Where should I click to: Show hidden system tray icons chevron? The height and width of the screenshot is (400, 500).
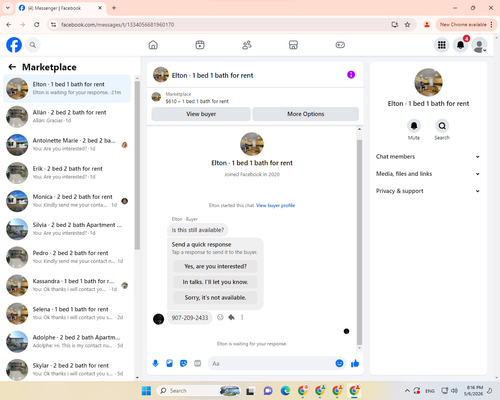coord(407,391)
